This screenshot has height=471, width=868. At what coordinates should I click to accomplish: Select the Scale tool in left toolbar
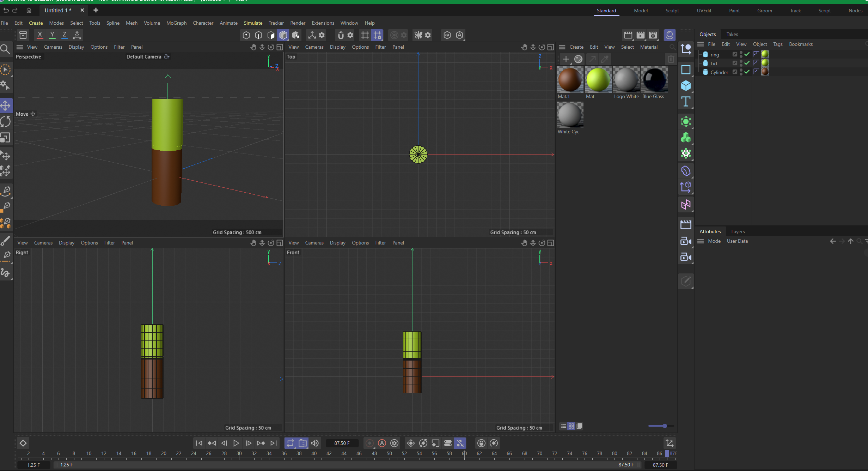tap(6, 138)
